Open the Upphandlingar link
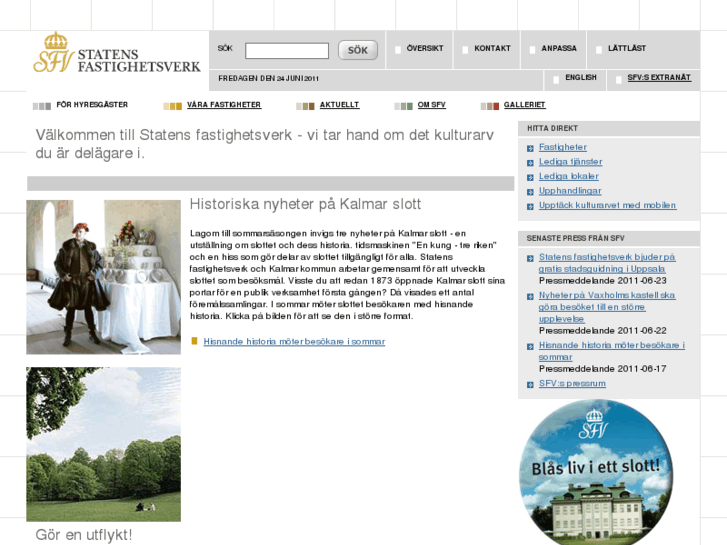Image resolution: width=727 pixels, height=545 pixels. pyautogui.click(x=570, y=191)
